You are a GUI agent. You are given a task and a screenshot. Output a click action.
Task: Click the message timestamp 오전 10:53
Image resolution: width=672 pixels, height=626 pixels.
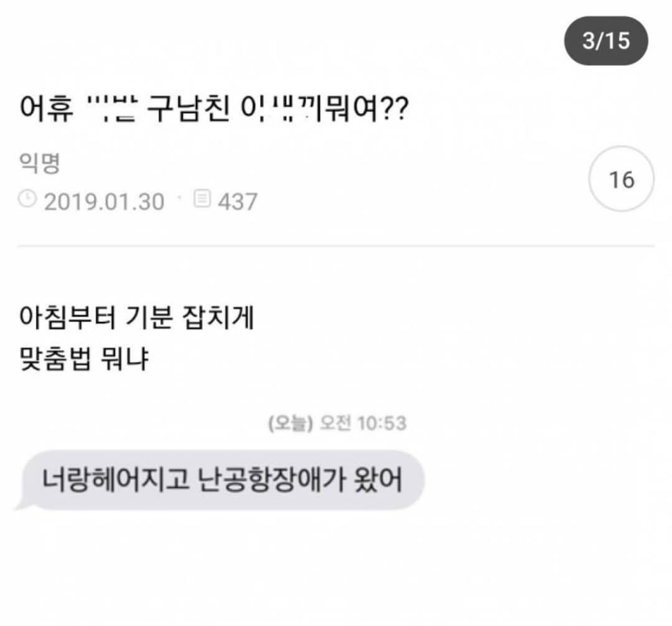(363, 423)
